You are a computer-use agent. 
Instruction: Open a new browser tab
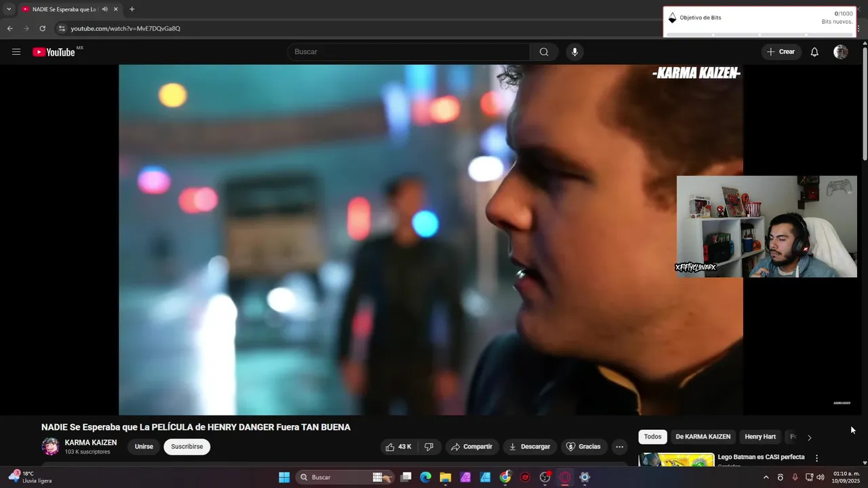click(132, 9)
